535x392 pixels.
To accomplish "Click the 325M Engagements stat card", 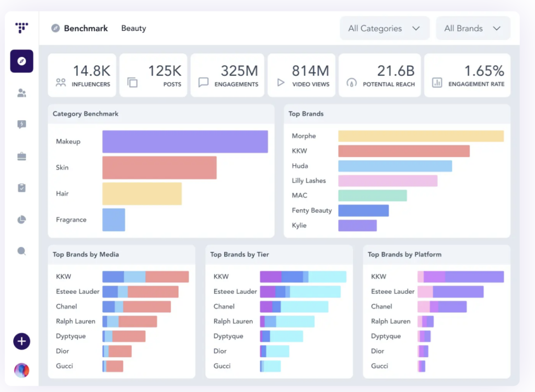I will 227,75.
